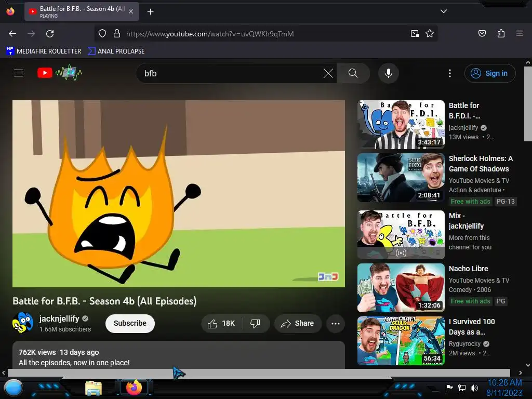Open YouTube settings three-dot menu
This screenshot has width=532, height=399.
[x=450, y=73]
